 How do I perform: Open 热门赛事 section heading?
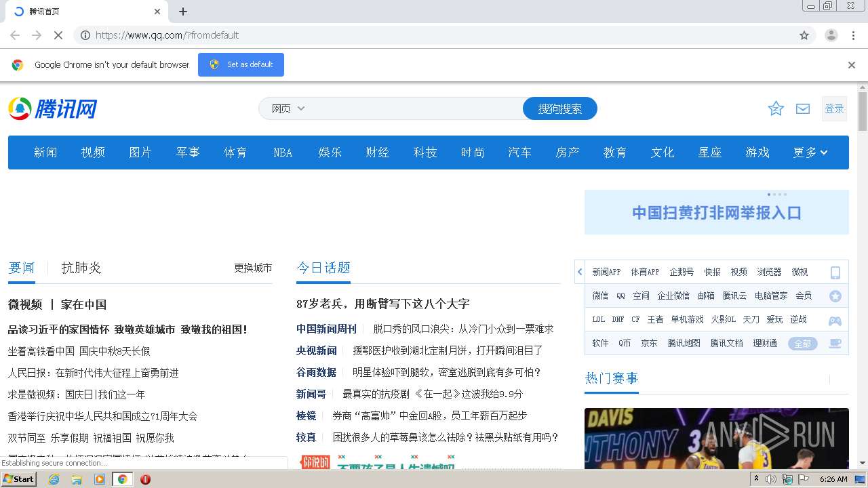coord(612,378)
